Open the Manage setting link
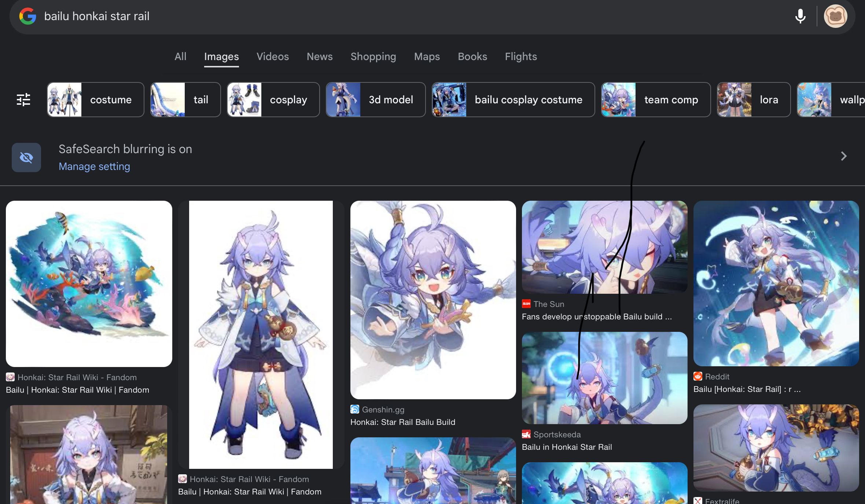 pyautogui.click(x=94, y=166)
